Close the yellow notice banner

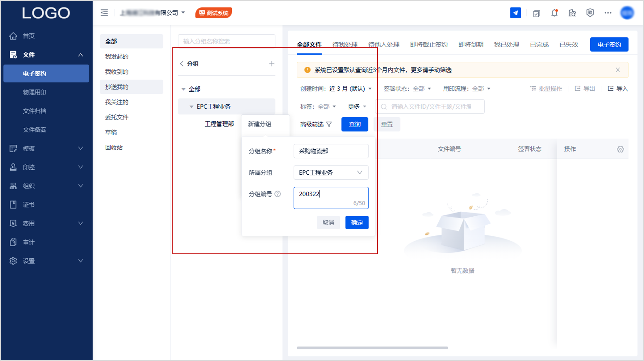point(618,70)
